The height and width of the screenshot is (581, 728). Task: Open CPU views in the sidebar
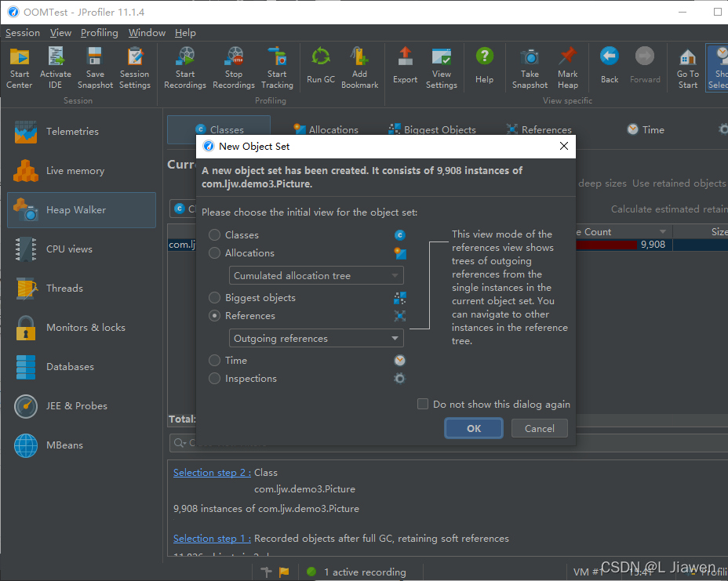pyautogui.click(x=82, y=249)
